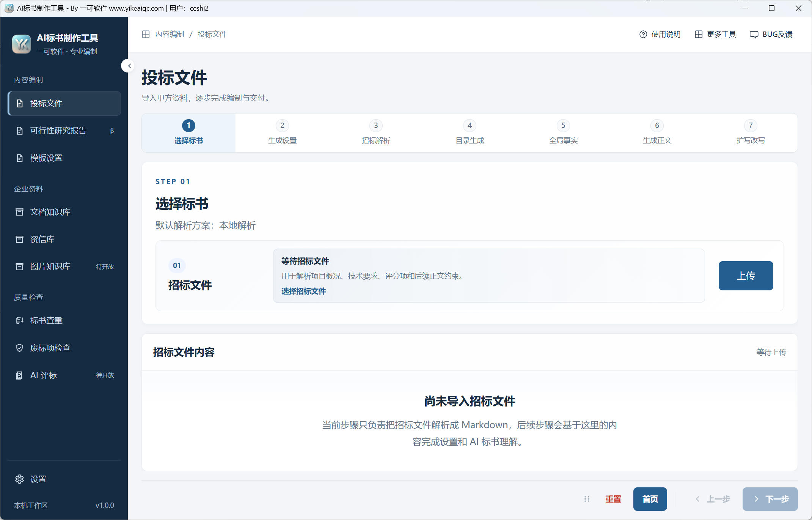Click the 本机工作区 label in sidebar footer
This screenshot has height=520, width=812.
pyautogui.click(x=31, y=505)
